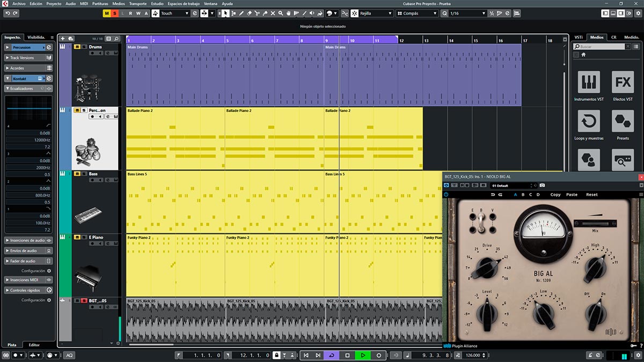Click Reset in the NEOLD BIG AL plugin

click(592, 195)
